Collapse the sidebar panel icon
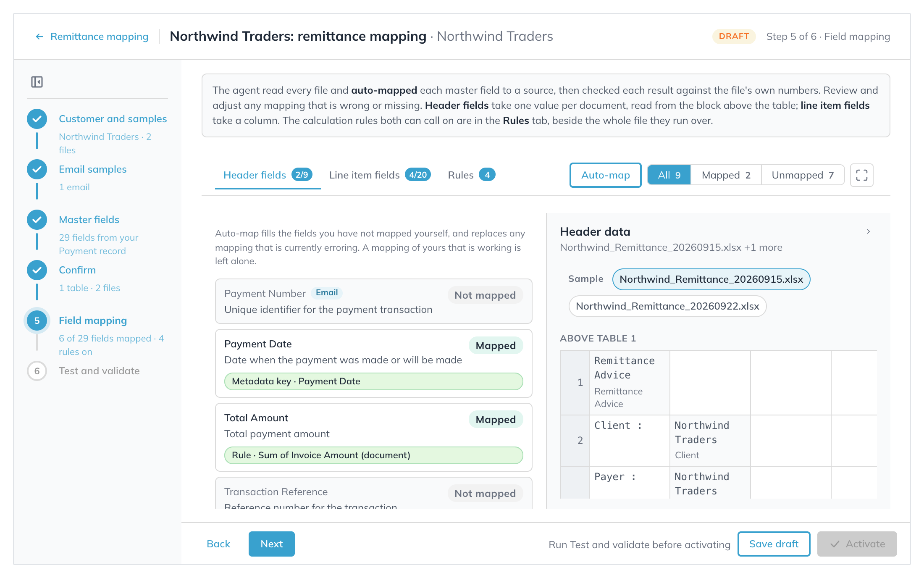This screenshot has height=578, width=924. point(37,82)
